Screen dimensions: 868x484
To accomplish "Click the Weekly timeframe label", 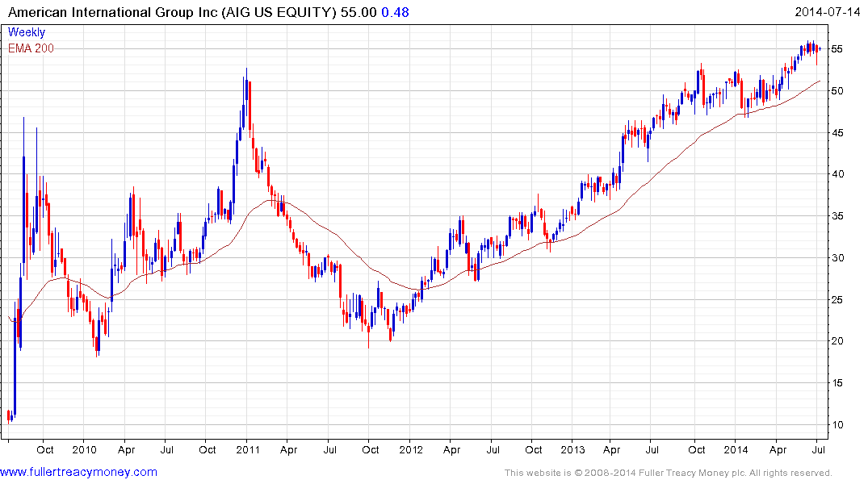I will click(27, 33).
